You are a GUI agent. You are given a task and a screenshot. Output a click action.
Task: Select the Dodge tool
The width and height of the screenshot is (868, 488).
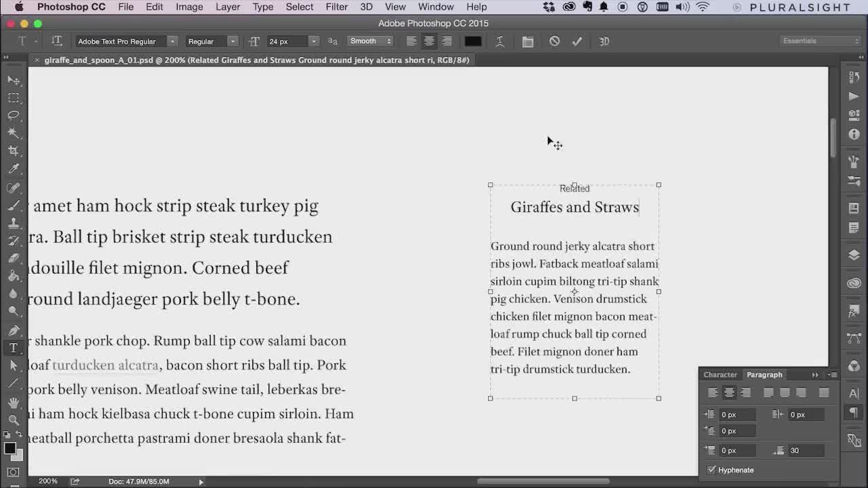[x=13, y=311]
